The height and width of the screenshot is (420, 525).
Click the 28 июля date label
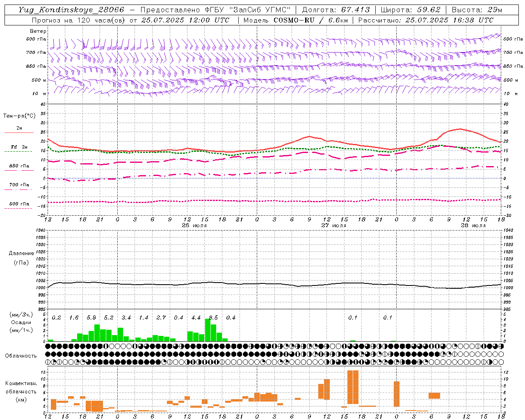pos(473,226)
